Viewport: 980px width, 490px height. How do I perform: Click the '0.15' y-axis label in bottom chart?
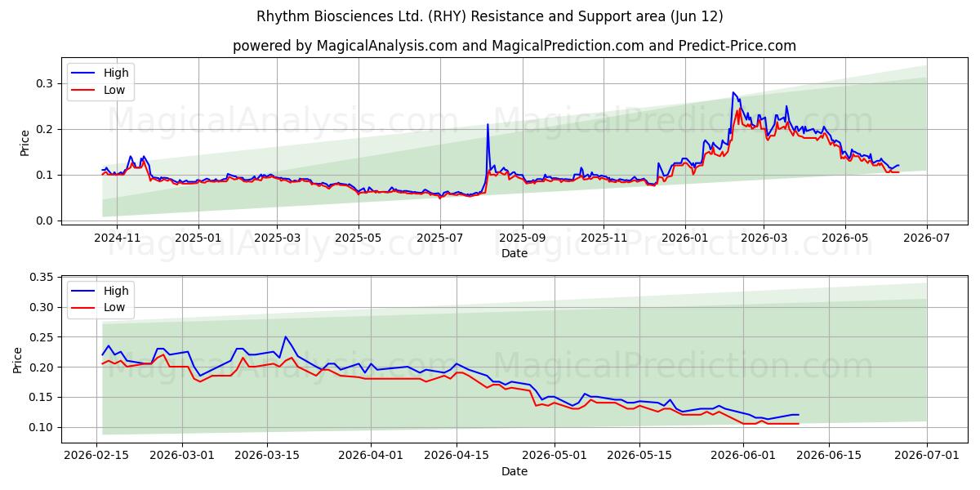[41, 398]
